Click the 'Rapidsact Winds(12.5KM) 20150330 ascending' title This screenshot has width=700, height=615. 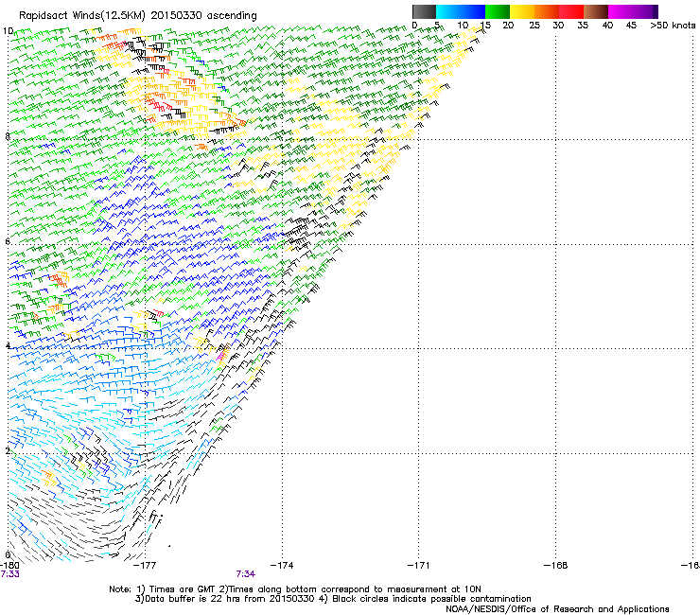click(138, 16)
